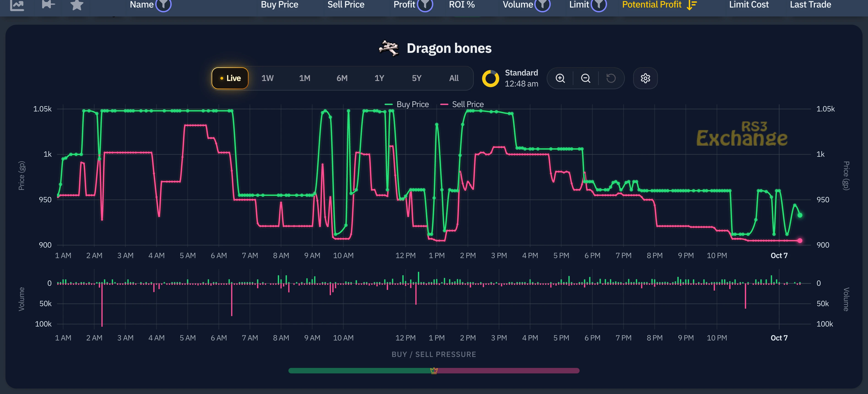Toggle Sell Price series in legend

(462, 104)
